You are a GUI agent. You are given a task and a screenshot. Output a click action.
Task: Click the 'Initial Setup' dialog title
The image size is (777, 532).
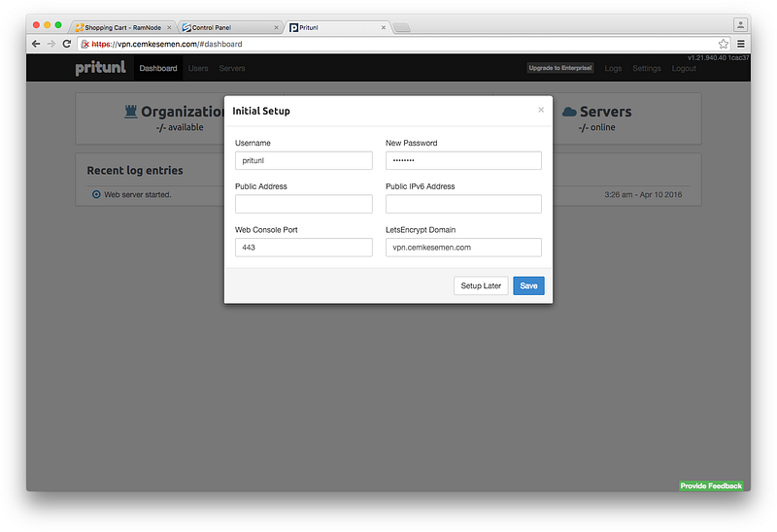(261, 111)
